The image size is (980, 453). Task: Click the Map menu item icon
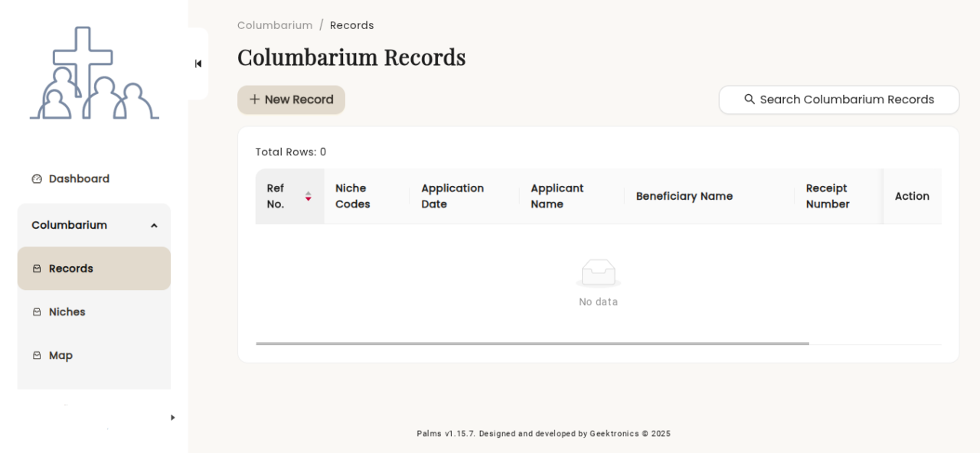point(37,356)
